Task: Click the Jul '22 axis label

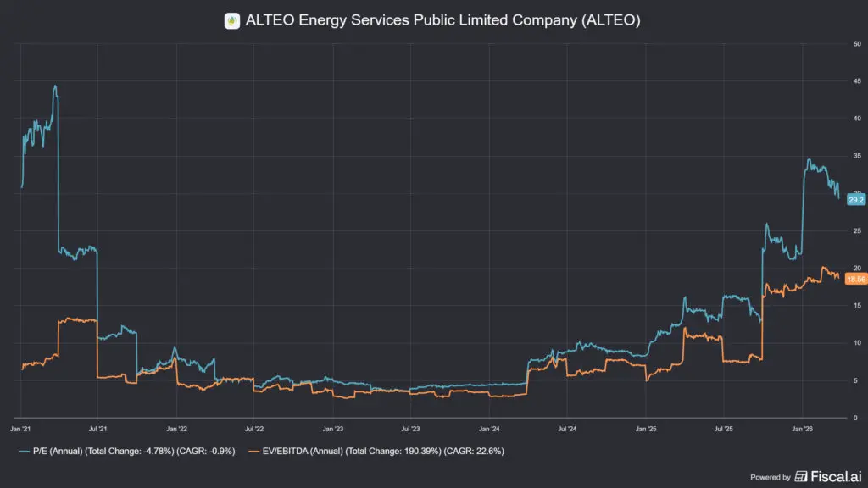Action: (x=254, y=429)
